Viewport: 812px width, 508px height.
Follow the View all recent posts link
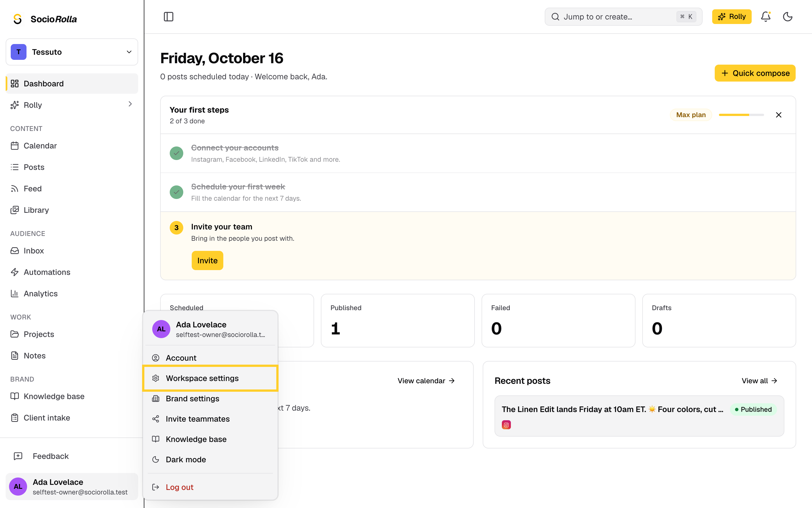759,381
